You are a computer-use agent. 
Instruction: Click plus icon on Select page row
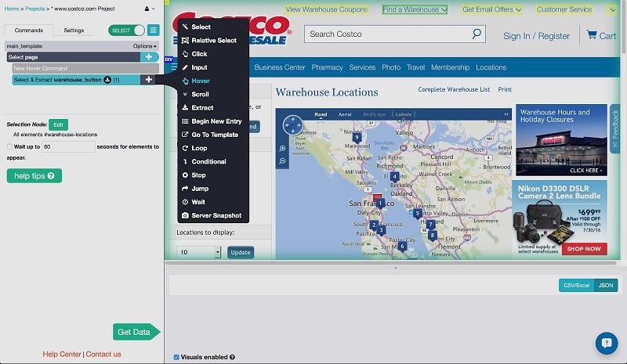coord(149,57)
